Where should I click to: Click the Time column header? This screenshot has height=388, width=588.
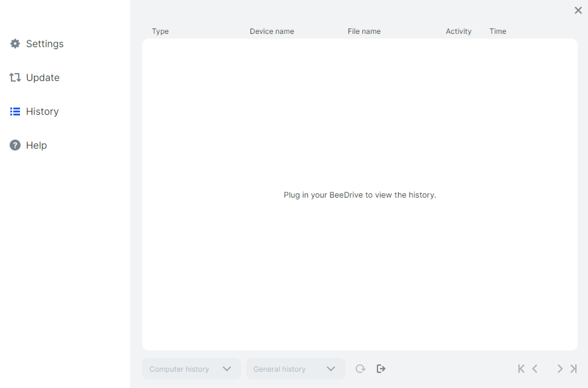(498, 31)
